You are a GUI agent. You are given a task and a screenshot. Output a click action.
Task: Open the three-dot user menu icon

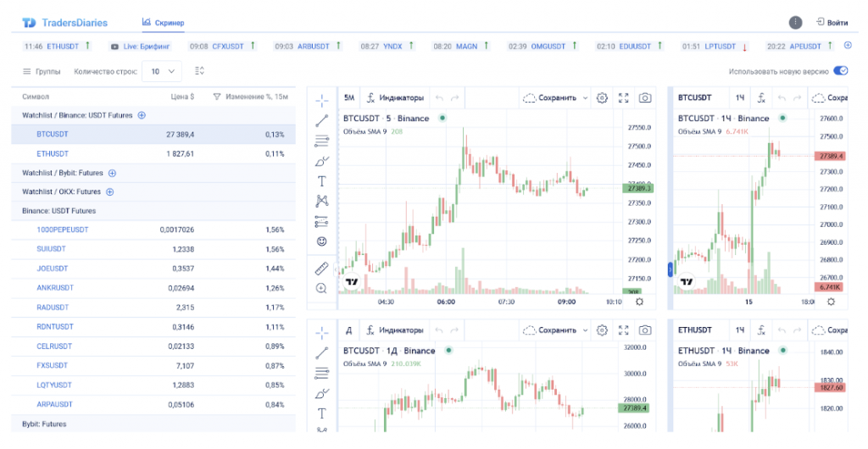795,23
